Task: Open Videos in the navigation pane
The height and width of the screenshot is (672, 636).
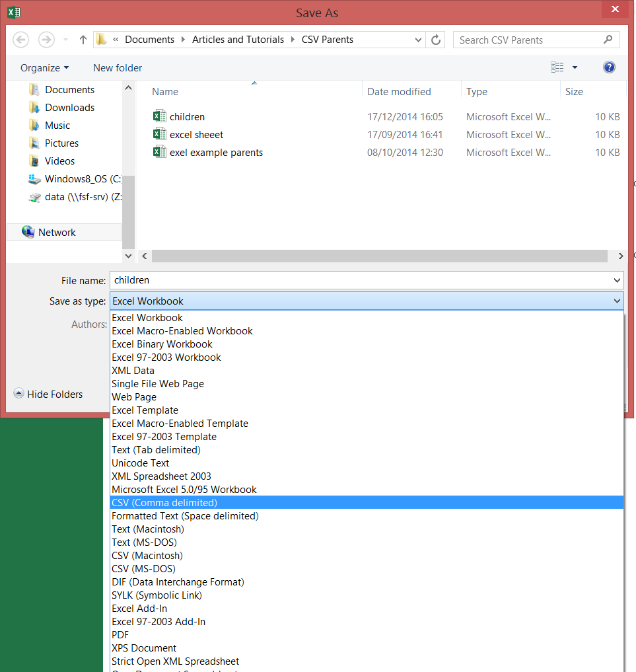Action: click(59, 161)
